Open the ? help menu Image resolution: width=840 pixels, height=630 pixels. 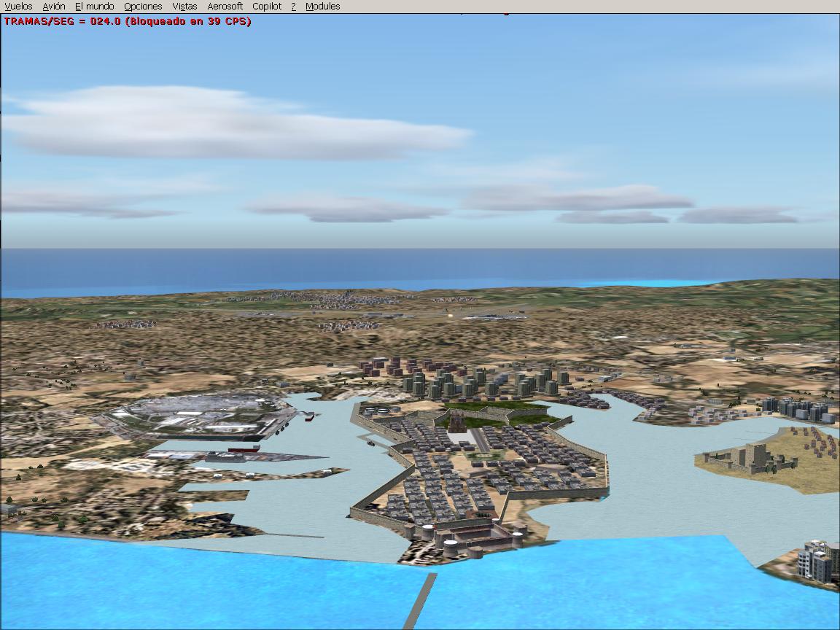coord(294,7)
